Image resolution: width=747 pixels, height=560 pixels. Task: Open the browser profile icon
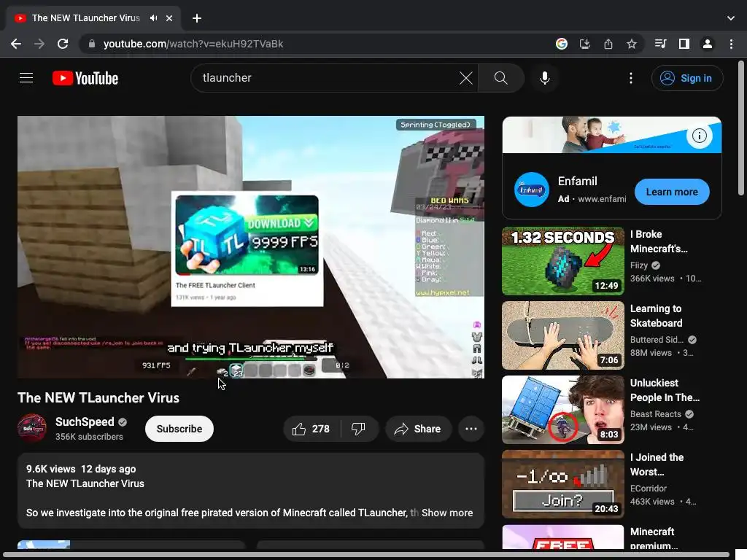coord(708,44)
